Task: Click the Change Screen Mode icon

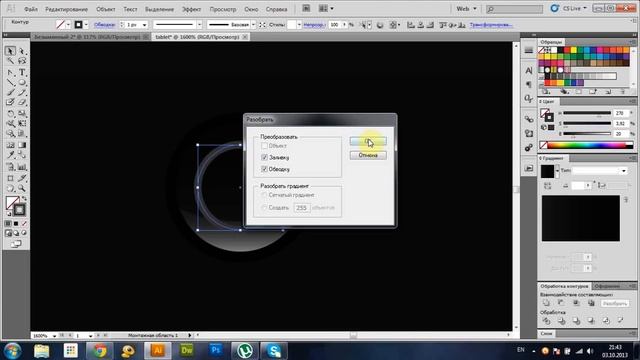Action: (16, 244)
